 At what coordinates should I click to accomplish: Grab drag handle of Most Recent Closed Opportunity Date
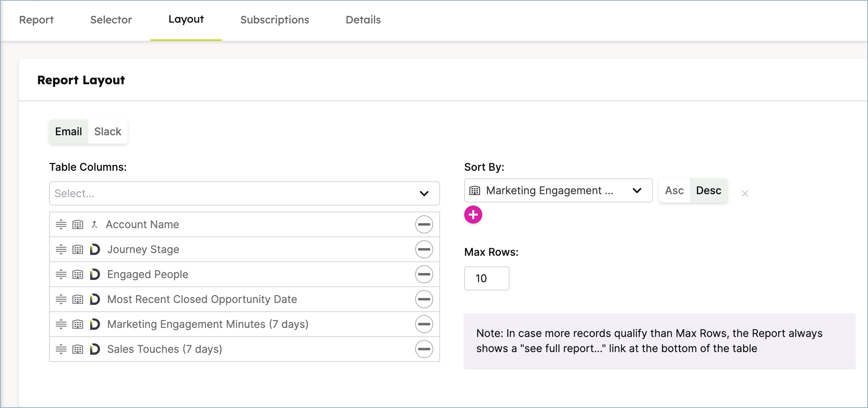pos(61,299)
